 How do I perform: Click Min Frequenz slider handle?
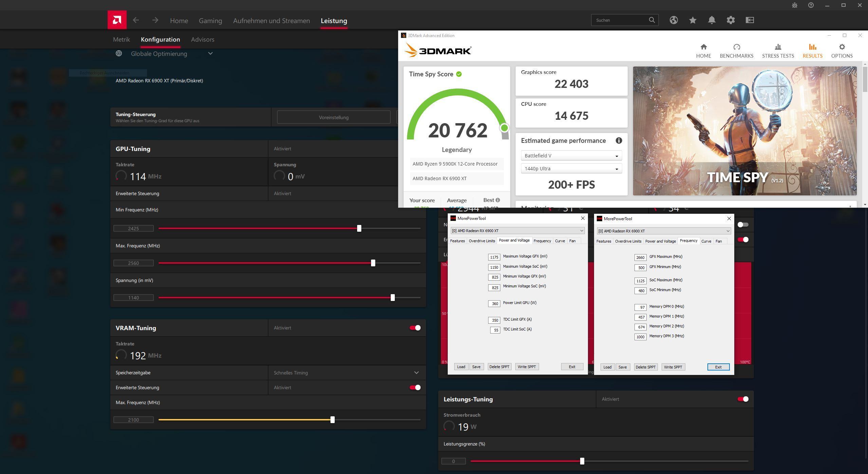359,228
